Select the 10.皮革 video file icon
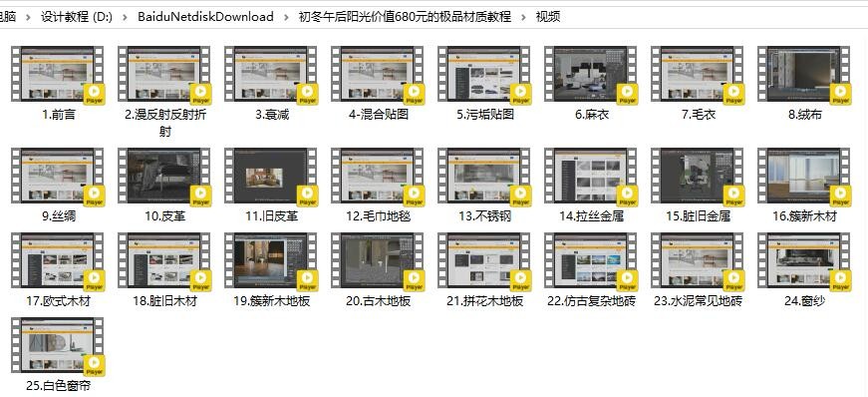The height and width of the screenshot is (397, 868). click(x=164, y=176)
